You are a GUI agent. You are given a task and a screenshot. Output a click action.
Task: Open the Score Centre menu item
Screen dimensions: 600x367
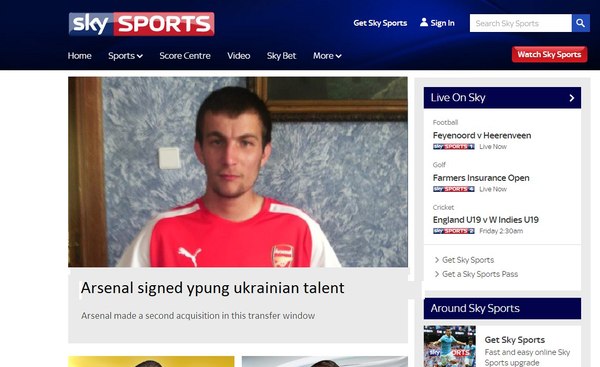pyautogui.click(x=185, y=56)
